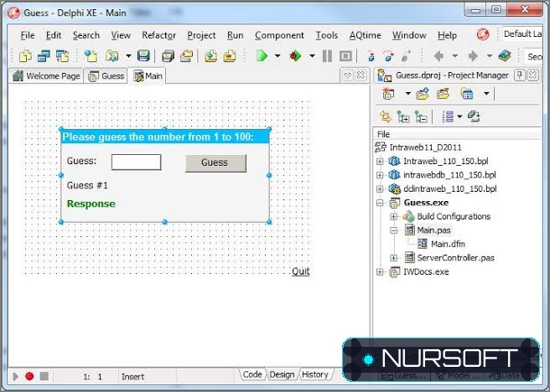This screenshot has height=392, width=550.
Task: Click the Back navigation arrow
Action: [x=438, y=55]
